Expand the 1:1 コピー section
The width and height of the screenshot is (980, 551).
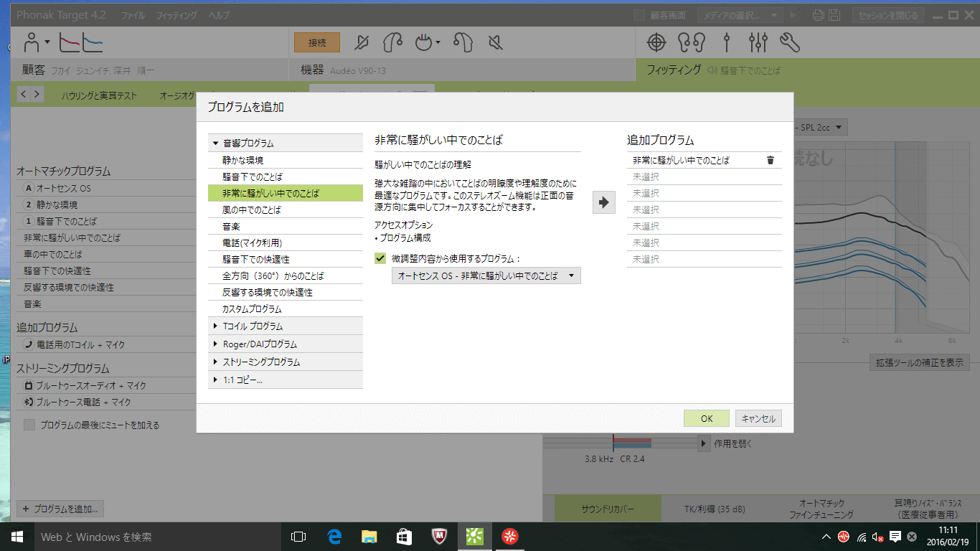click(x=286, y=380)
